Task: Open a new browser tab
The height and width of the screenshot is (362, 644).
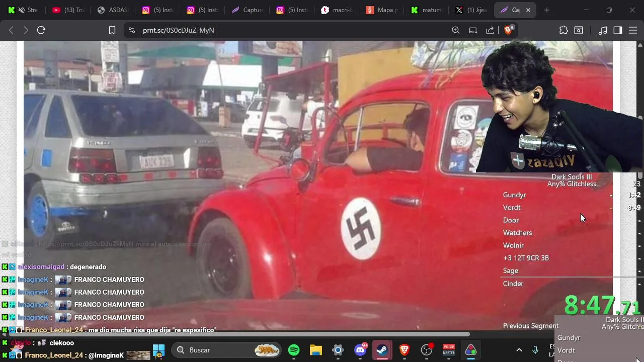Action: [547, 10]
